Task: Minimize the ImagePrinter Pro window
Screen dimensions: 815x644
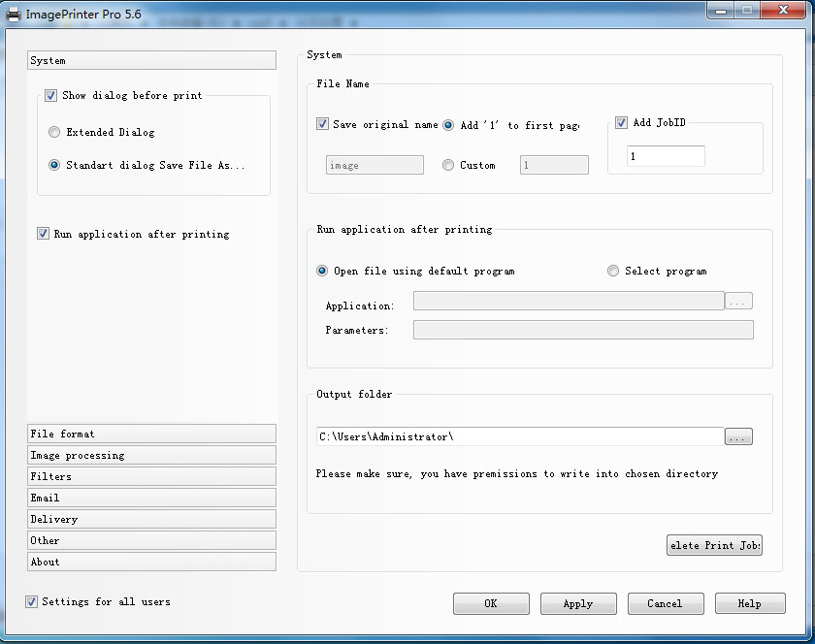Action: (720, 11)
